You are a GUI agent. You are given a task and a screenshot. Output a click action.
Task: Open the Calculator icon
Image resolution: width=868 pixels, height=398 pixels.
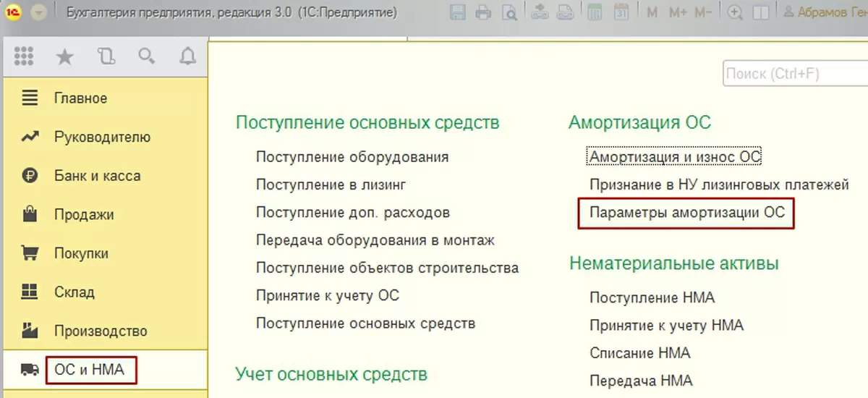pyautogui.click(x=595, y=13)
